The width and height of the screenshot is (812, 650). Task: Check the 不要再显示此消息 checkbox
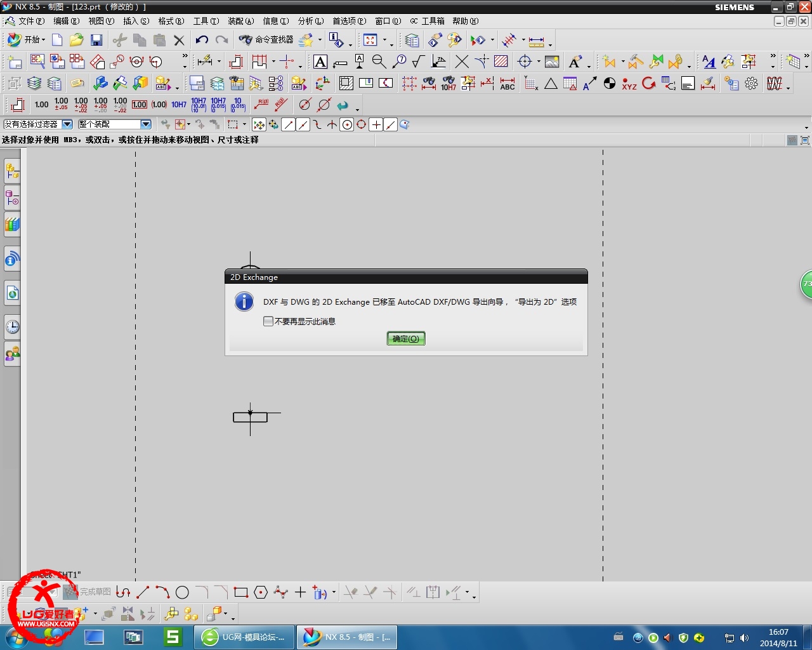[x=268, y=321]
